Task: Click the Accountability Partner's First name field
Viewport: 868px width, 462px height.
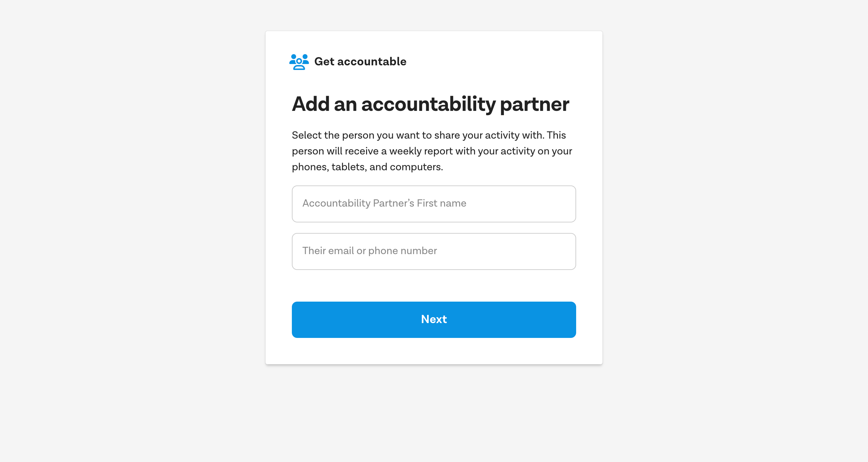Action: point(433,204)
